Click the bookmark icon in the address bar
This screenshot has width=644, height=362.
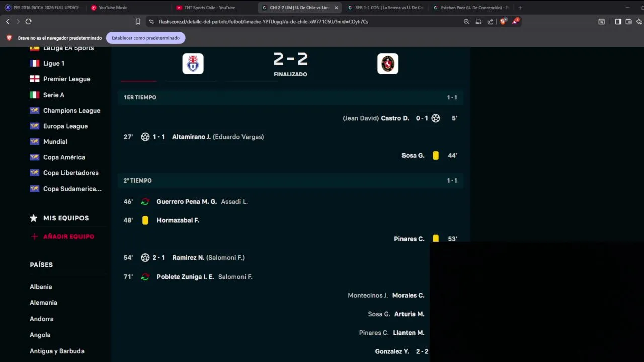[138, 22]
